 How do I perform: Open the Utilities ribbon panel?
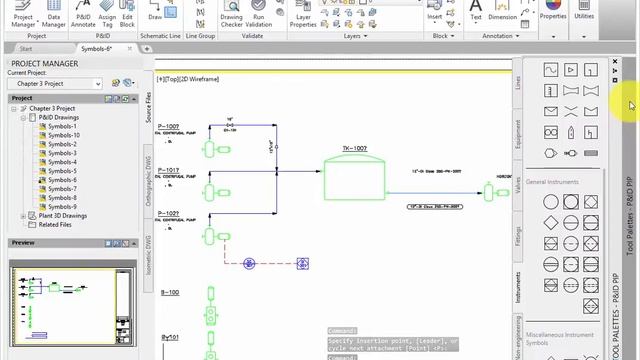pyautogui.click(x=584, y=11)
